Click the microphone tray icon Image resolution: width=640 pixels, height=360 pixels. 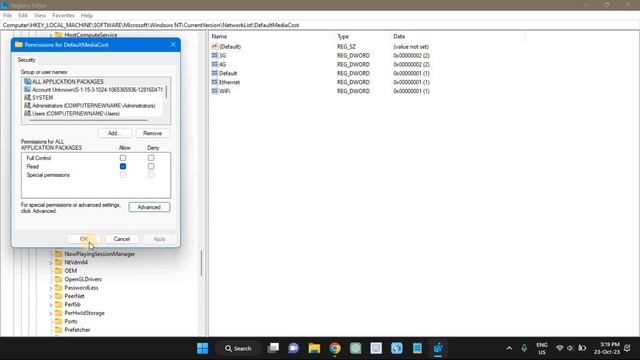pos(524,348)
